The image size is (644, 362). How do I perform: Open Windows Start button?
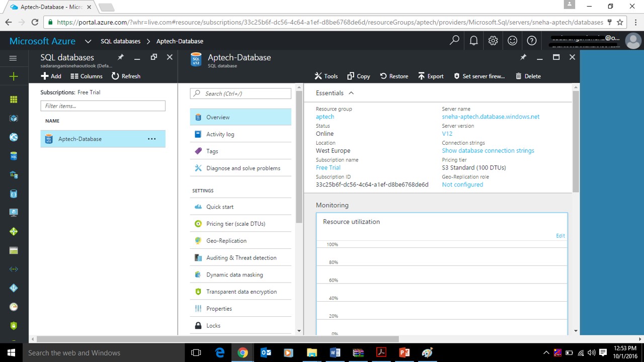(11, 352)
